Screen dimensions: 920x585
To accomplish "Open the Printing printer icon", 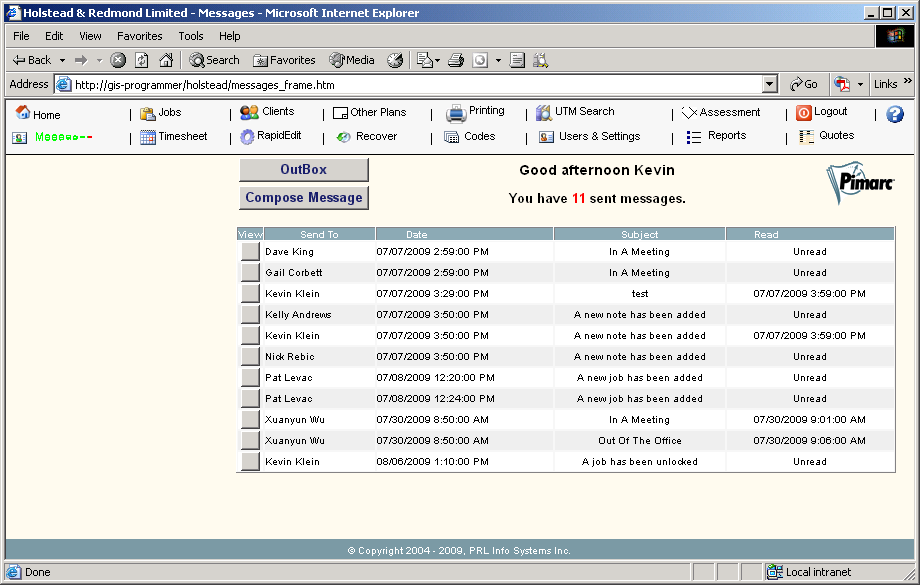I will tap(456, 113).
